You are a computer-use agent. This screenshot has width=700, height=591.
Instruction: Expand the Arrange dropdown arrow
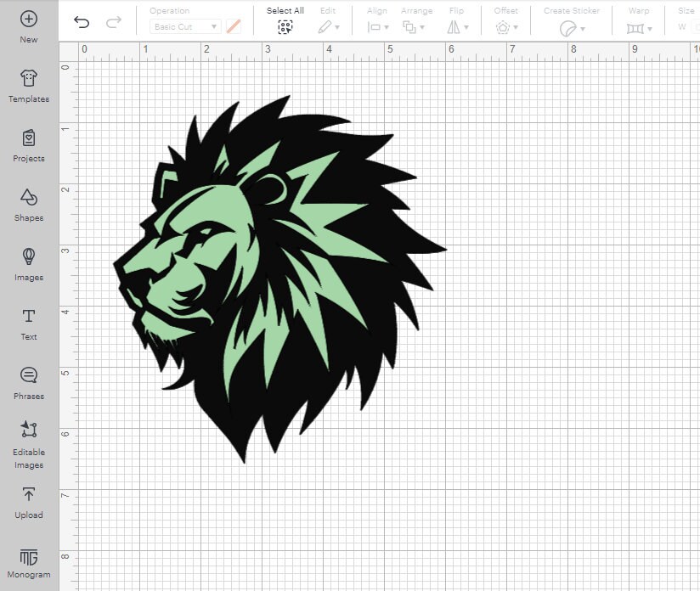[x=422, y=28]
